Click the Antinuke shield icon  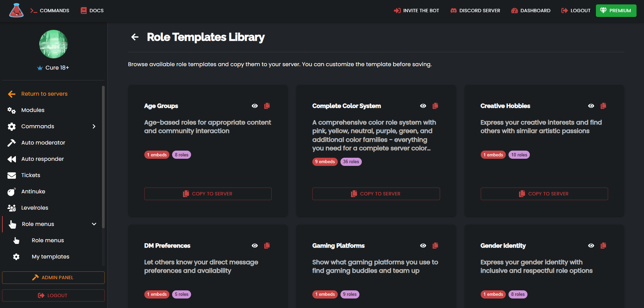pyautogui.click(x=12, y=191)
